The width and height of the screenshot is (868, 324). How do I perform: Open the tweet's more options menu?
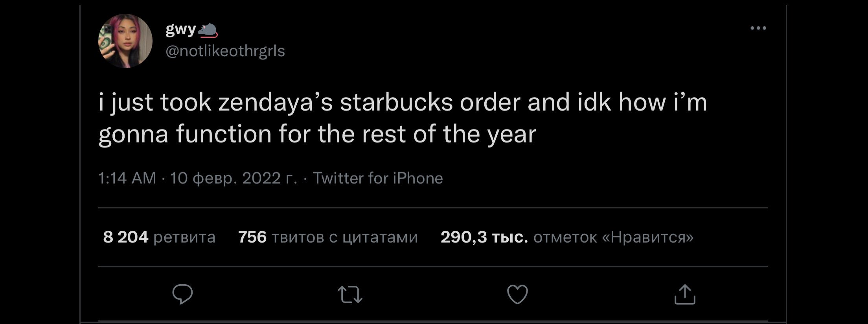758,28
